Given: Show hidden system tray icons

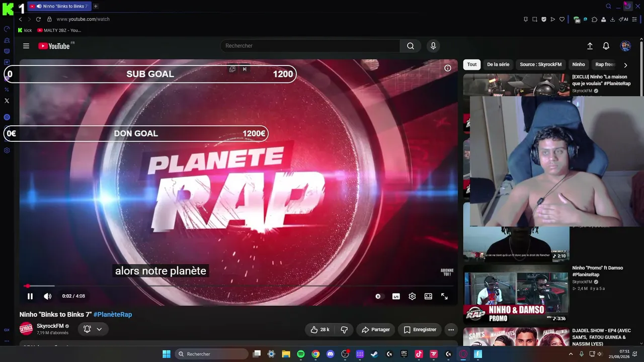Looking at the screenshot, I should [x=571, y=354].
